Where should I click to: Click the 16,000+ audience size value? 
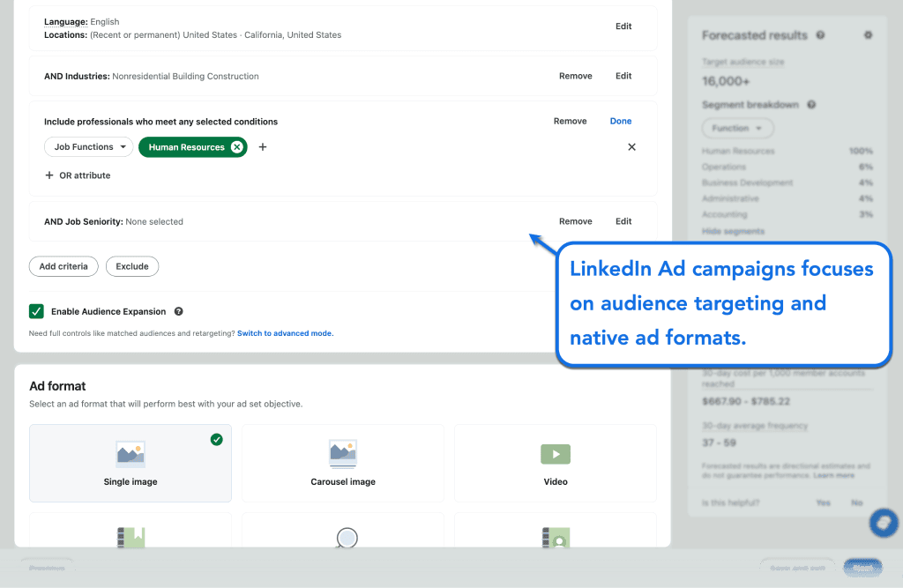point(726,81)
